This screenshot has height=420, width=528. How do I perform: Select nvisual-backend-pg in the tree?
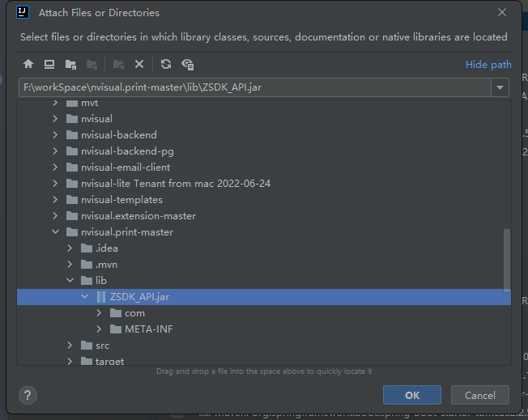[x=264, y=151]
